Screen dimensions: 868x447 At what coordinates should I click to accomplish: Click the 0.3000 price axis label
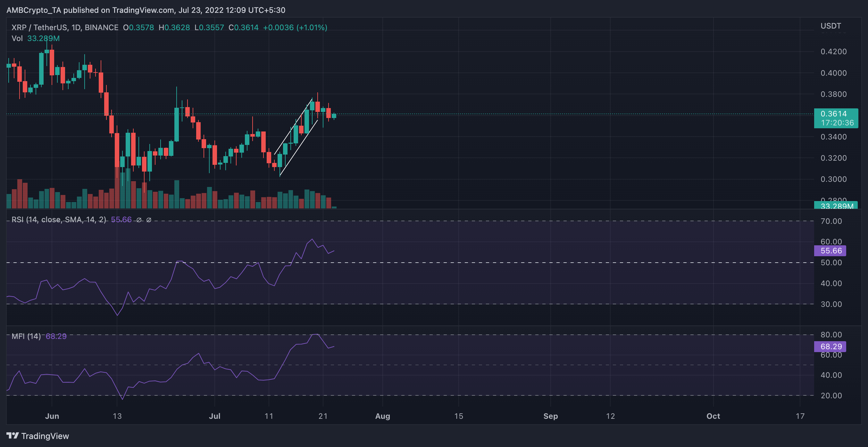pos(833,179)
